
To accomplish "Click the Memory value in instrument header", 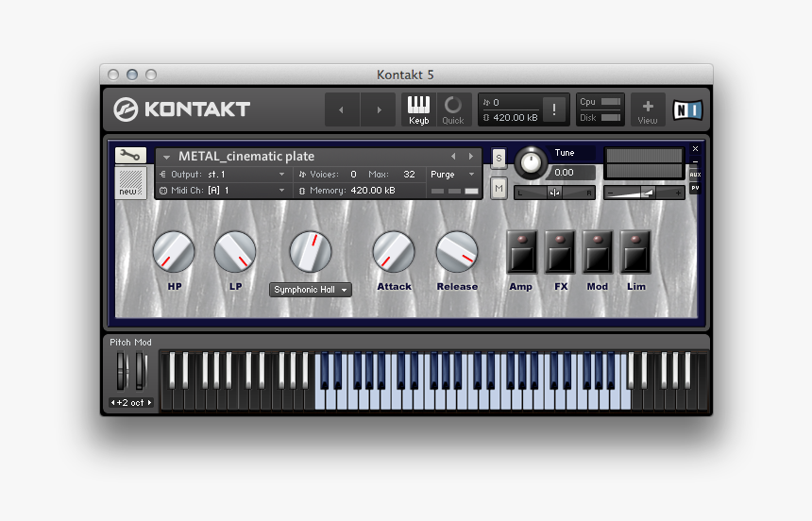I will pyautogui.click(x=373, y=191).
